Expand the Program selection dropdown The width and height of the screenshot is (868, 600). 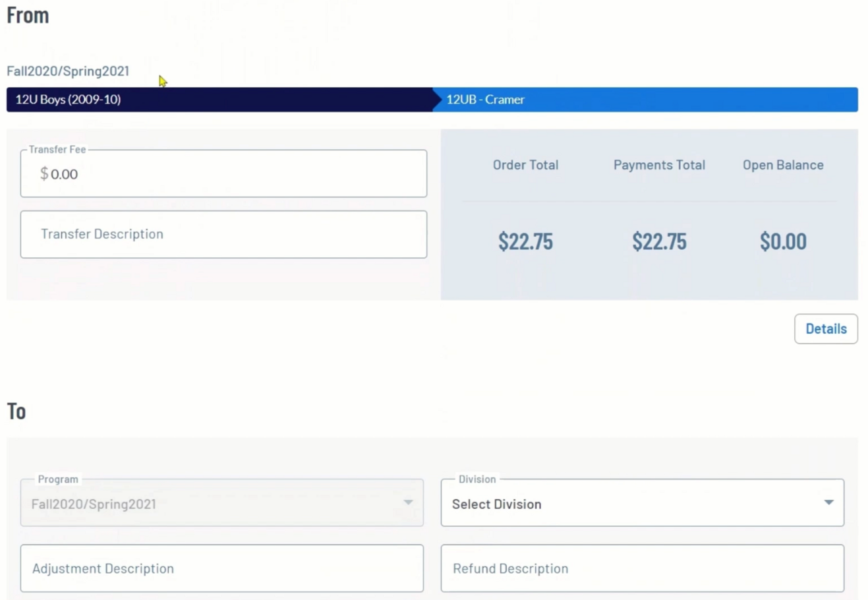pyautogui.click(x=407, y=503)
